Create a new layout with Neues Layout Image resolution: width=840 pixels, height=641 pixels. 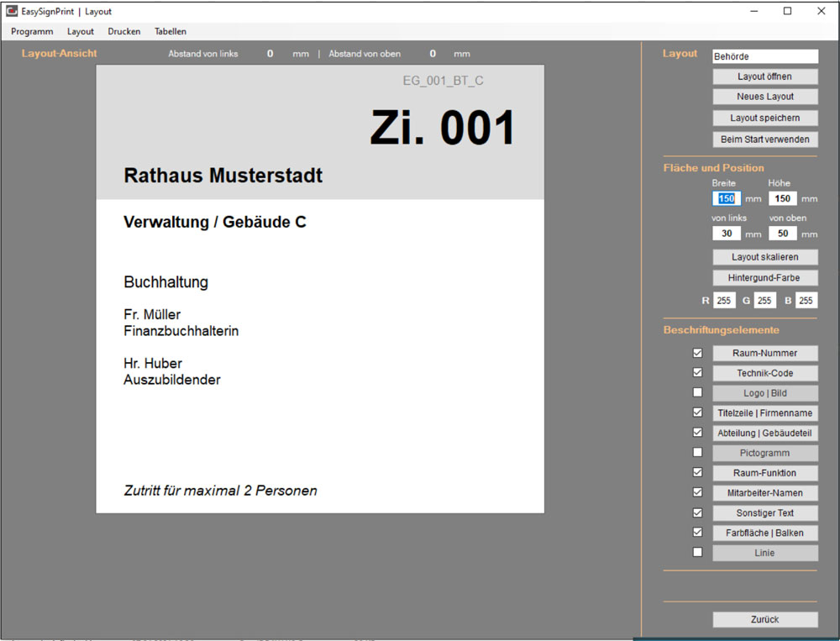(764, 97)
